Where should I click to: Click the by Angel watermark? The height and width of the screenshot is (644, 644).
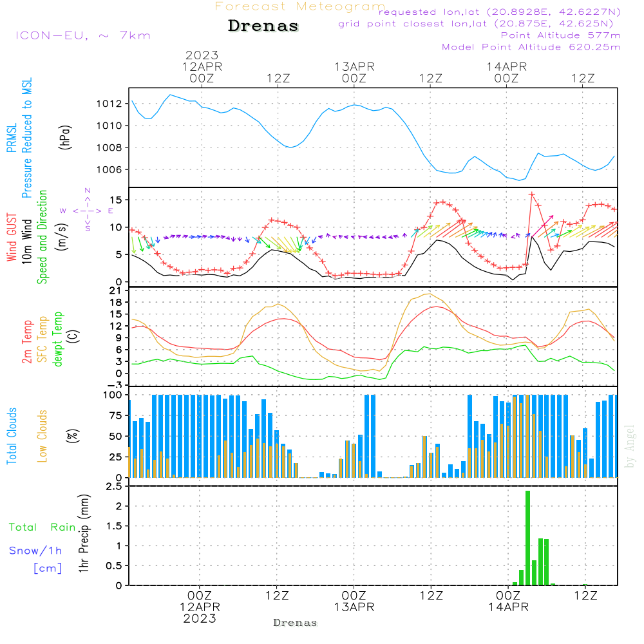click(x=630, y=446)
